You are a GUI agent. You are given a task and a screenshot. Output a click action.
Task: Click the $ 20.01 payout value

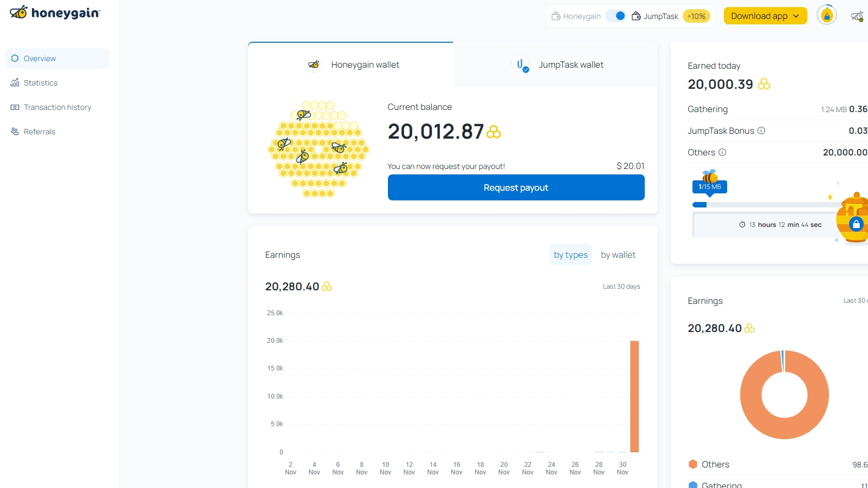point(631,166)
